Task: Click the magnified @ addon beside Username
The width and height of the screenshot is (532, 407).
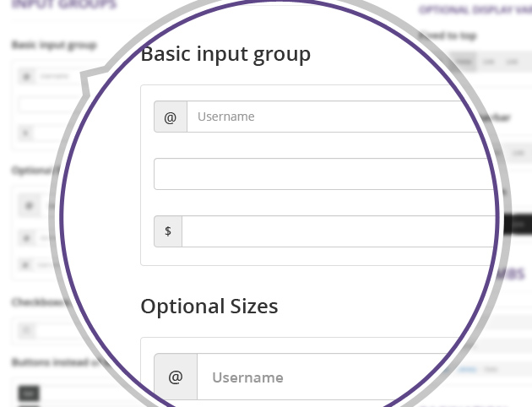Action: coord(171,117)
